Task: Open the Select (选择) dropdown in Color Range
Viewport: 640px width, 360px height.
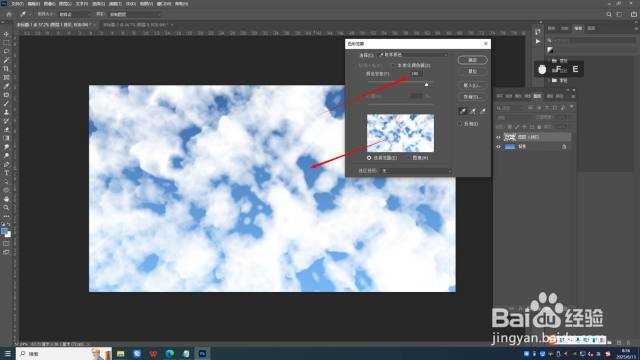Action: point(413,55)
